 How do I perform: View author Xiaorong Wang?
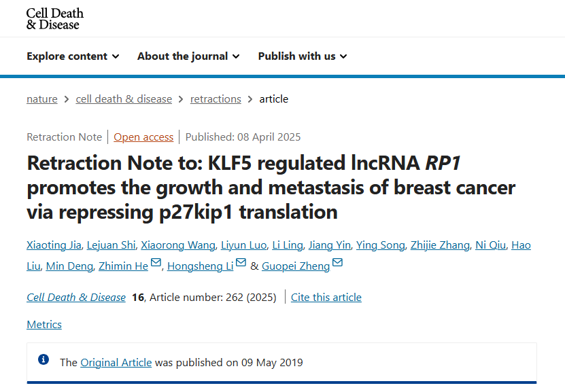pyautogui.click(x=178, y=245)
